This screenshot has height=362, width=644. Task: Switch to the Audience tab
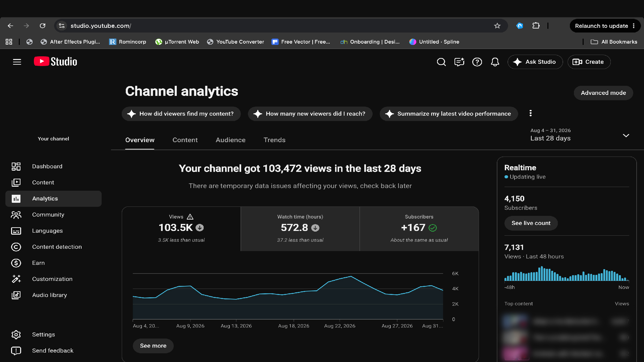click(230, 140)
